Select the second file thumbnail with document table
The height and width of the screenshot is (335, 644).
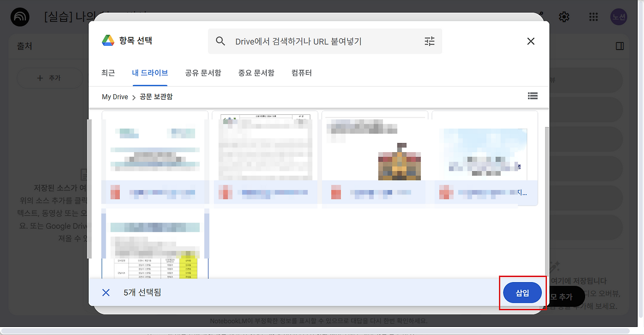(265, 158)
